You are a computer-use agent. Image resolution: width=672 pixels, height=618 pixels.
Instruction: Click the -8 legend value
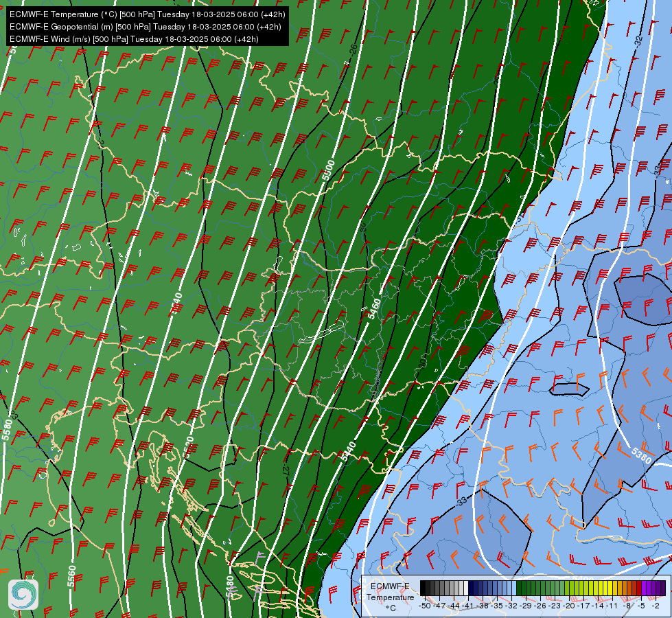tap(627, 606)
